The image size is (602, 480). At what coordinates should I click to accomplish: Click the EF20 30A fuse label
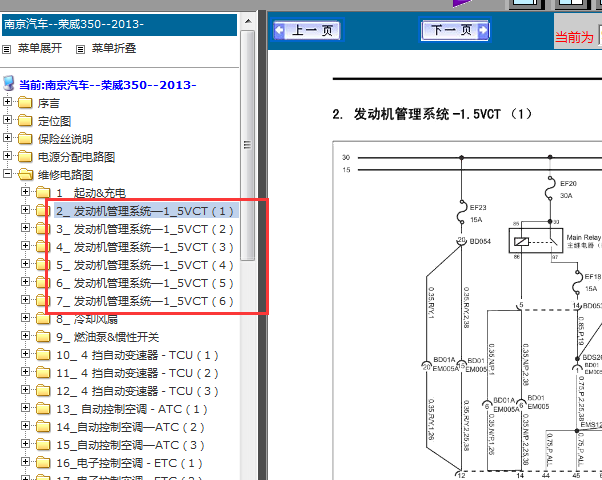click(568, 190)
